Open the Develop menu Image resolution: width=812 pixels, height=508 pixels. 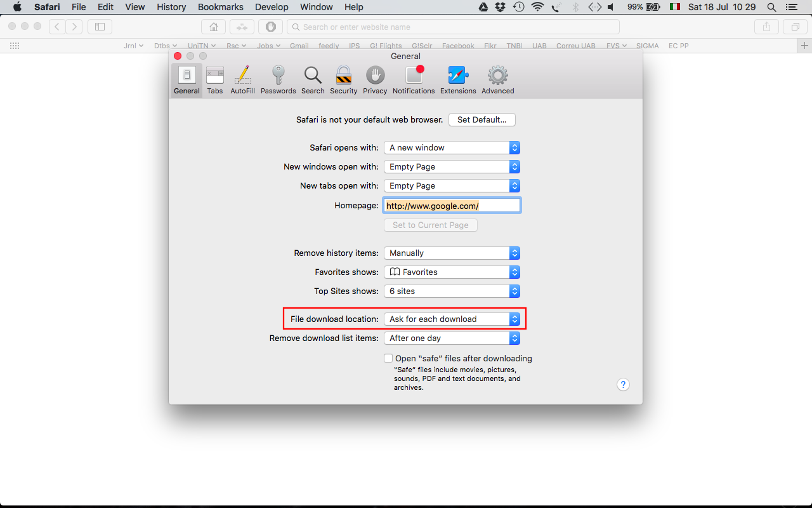272,7
